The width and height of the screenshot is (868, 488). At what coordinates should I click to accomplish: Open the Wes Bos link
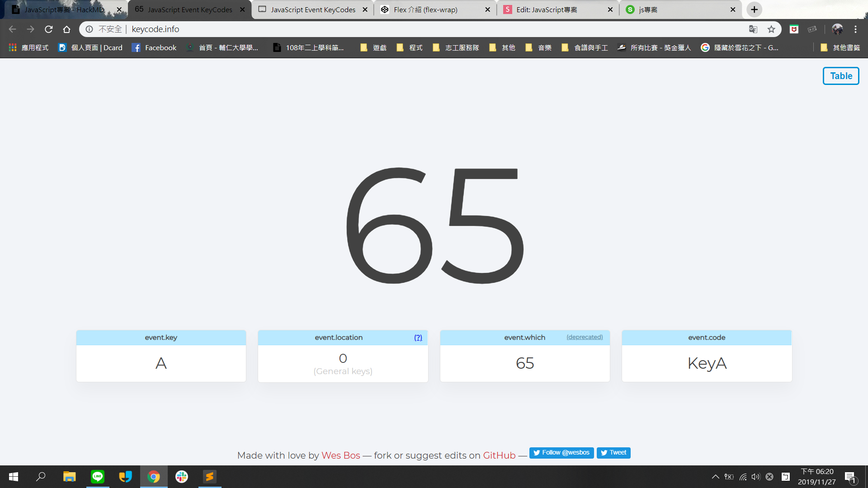tap(340, 455)
